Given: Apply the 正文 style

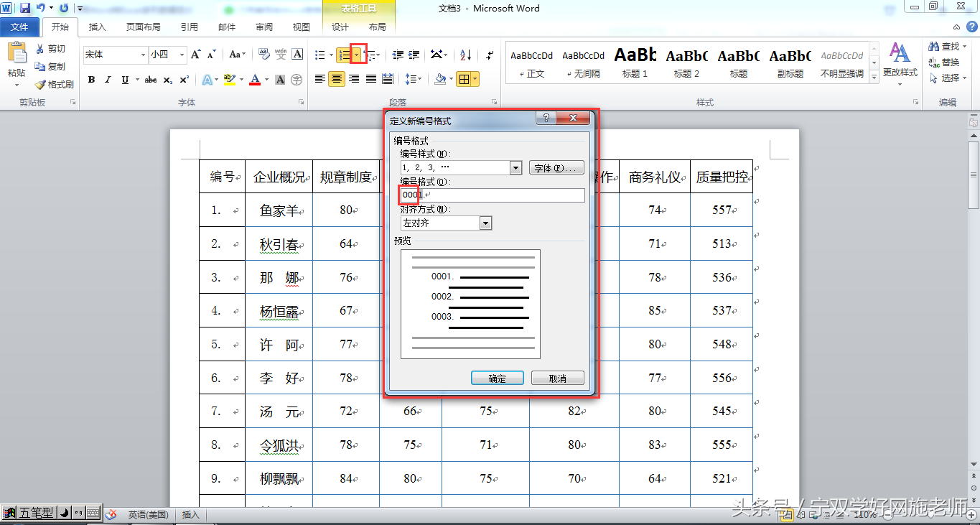Looking at the screenshot, I should click(x=532, y=62).
